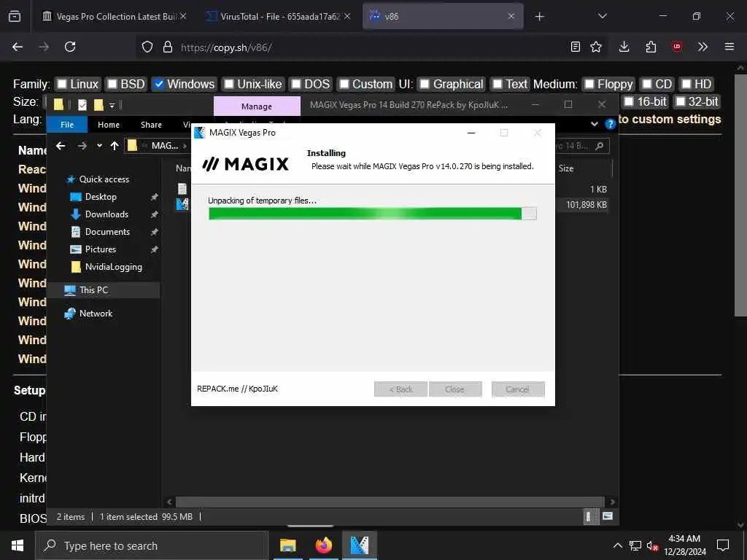
Task: Switch to the VirusTotal browser tab
Action: tap(279, 16)
